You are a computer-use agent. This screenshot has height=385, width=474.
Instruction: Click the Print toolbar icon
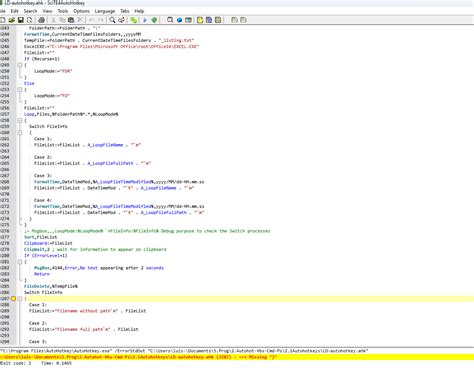pyautogui.click(x=41, y=20)
